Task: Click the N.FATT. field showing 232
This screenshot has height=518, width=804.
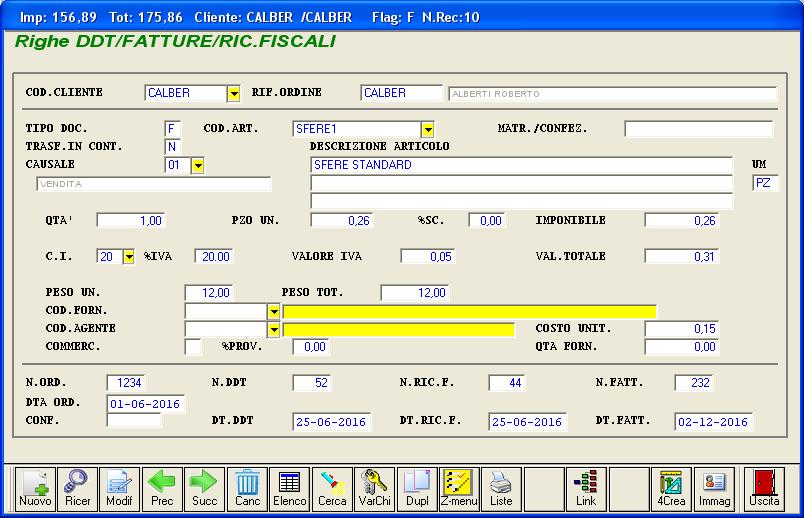Action: coord(694,383)
